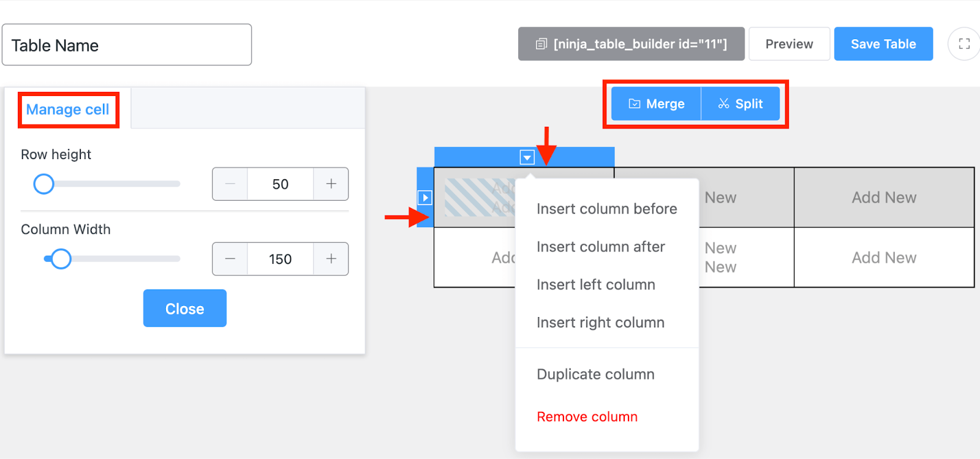Increase row height with plus button
Screen dimensions: 980x459
click(331, 184)
